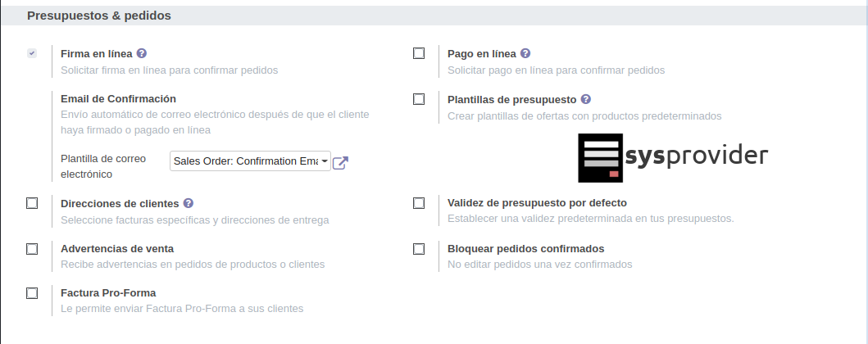This screenshot has width=868, height=344.
Task: Enable the Pago en línea checkbox
Action: [x=419, y=53]
